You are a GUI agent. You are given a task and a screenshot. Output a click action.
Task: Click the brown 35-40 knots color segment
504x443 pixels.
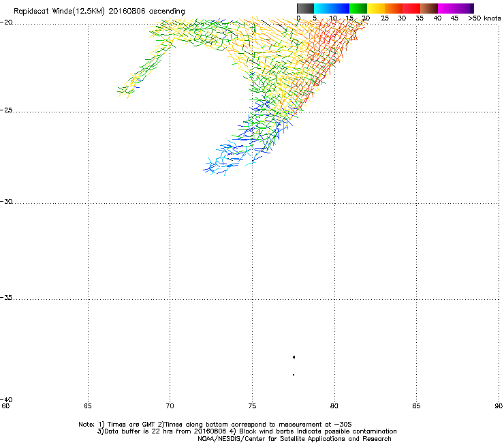429,8
